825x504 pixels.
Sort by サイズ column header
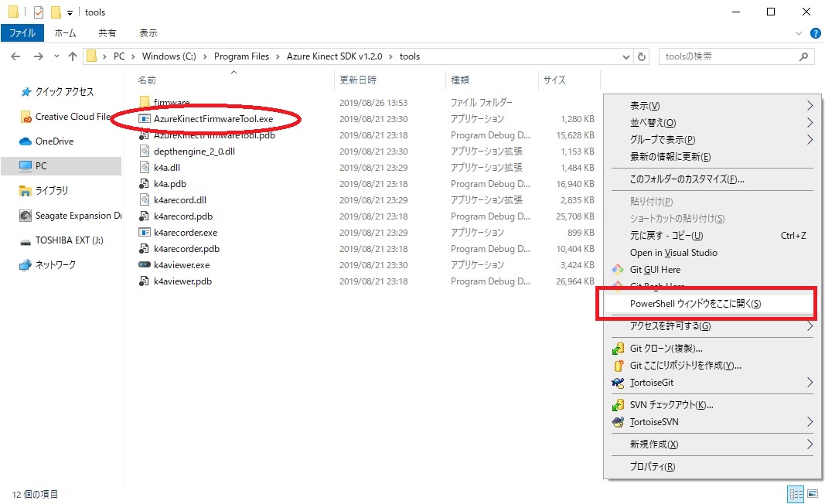(x=554, y=80)
